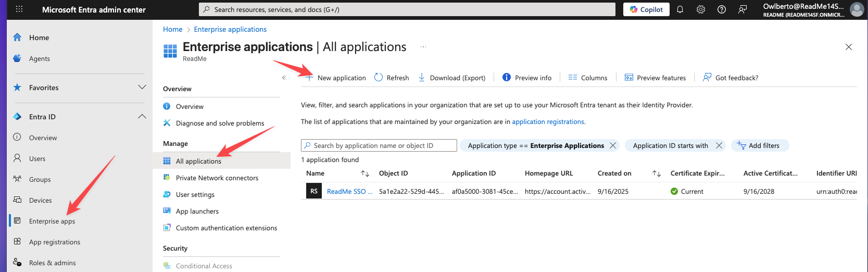Open Preview features
The width and height of the screenshot is (868, 272).
click(x=656, y=78)
